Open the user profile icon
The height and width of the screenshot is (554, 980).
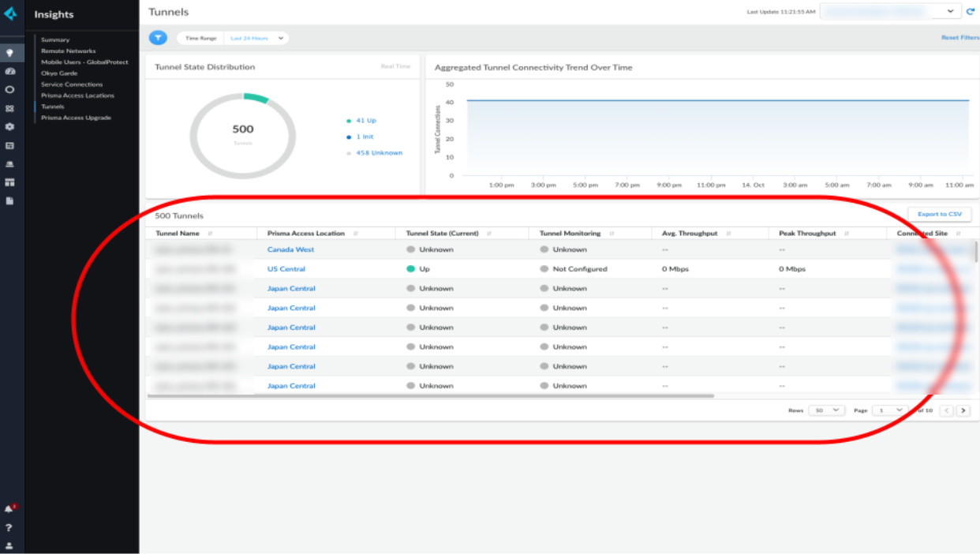pyautogui.click(x=9, y=545)
